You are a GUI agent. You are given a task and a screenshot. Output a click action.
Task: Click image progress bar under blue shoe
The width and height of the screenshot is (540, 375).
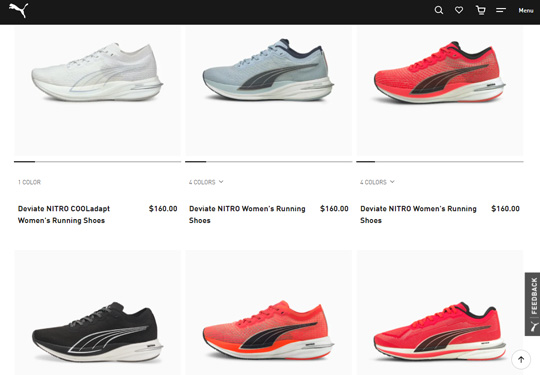pyautogui.click(x=268, y=162)
